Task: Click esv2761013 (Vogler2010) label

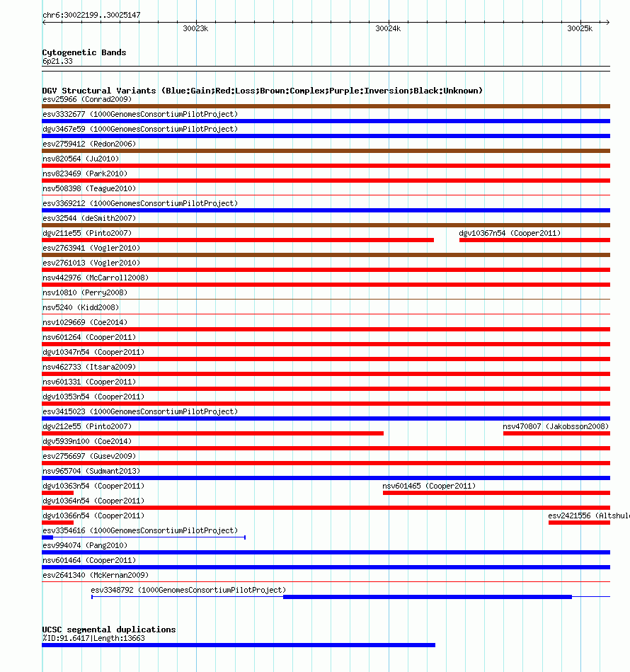Action: pyautogui.click(x=91, y=263)
